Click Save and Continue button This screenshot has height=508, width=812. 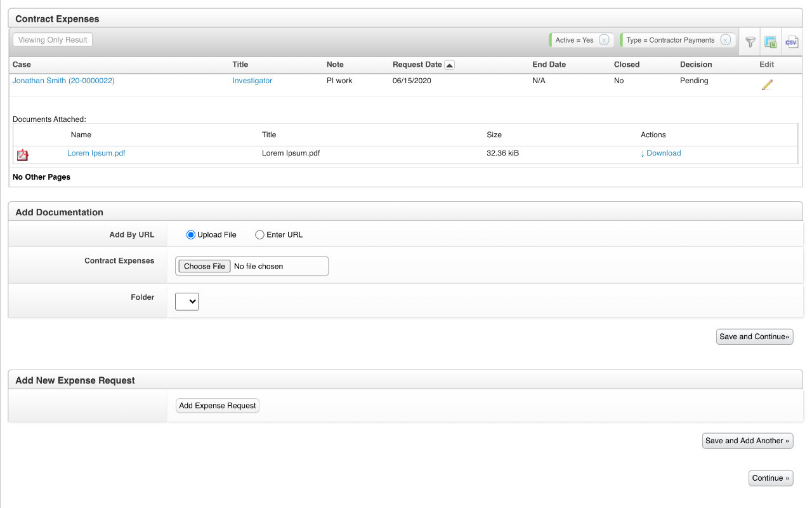[x=755, y=337]
